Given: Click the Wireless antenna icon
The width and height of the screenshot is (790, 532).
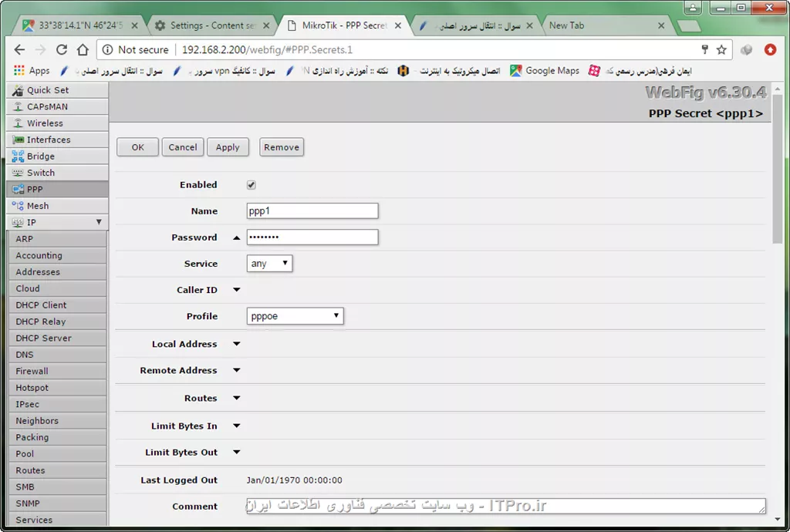Looking at the screenshot, I should 18,123.
